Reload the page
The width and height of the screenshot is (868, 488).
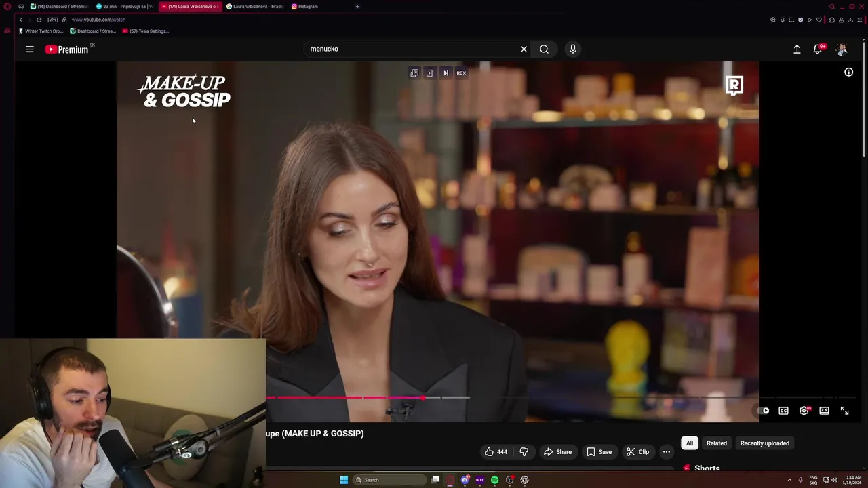(x=39, y=20)
